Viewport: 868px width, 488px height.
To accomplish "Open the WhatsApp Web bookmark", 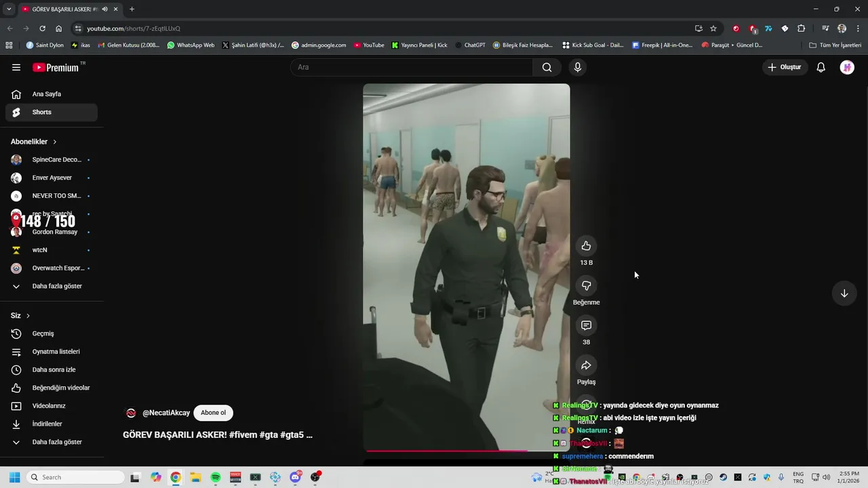I will tap(191, 45).
